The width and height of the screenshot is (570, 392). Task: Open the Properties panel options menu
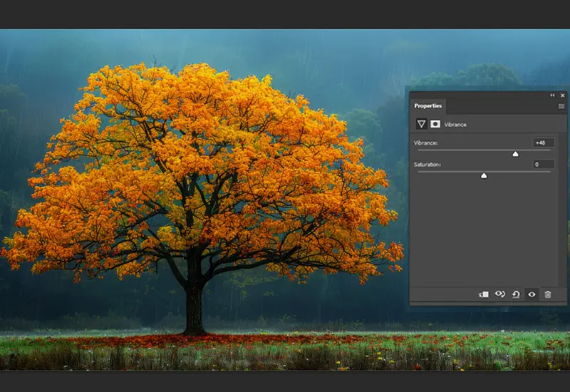561,106
